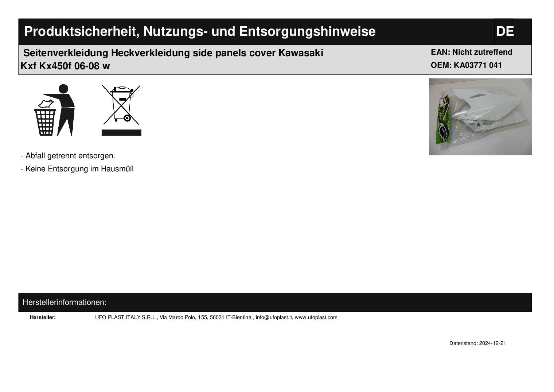
Task: Select the EAN: Nicht zutreffend text
Action: [472, 52]
